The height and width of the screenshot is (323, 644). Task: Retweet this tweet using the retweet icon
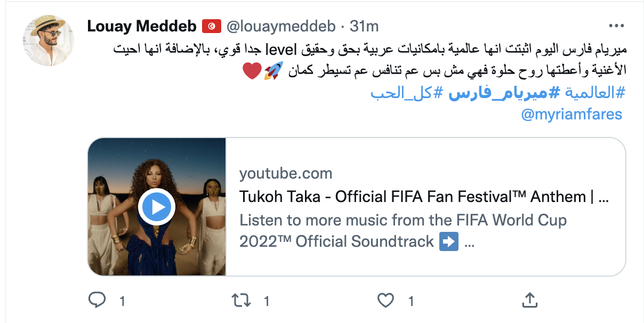tap(241, 301)
